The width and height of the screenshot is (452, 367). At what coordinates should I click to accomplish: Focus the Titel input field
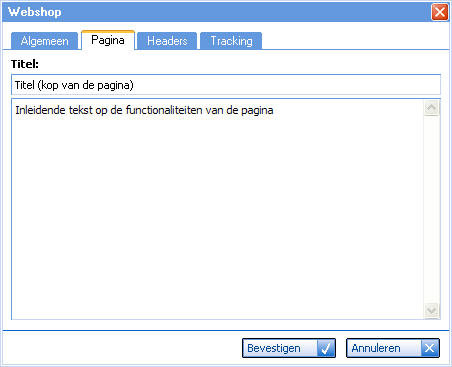pyautogui.click(x=226, y=85)
